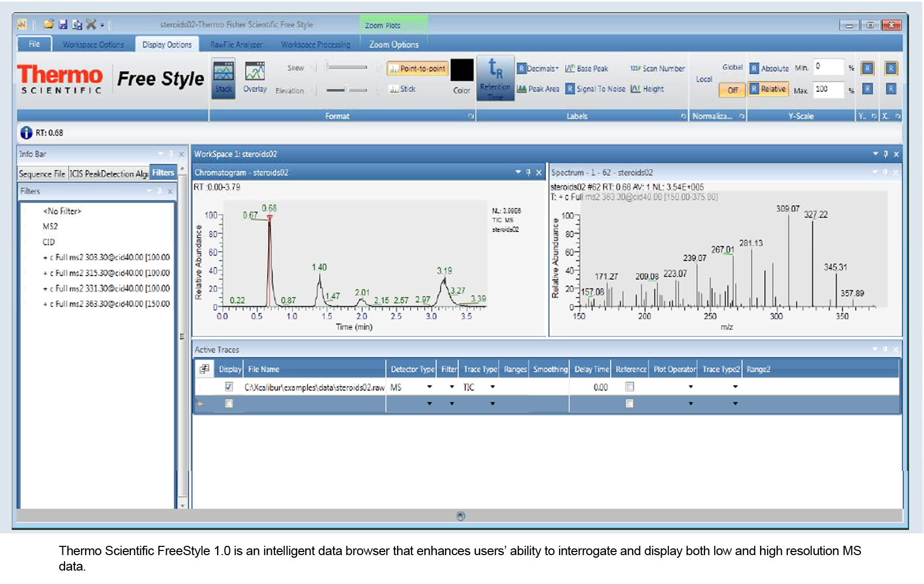
Task: Click the Min. percentage input field
Action: point(828,67)
